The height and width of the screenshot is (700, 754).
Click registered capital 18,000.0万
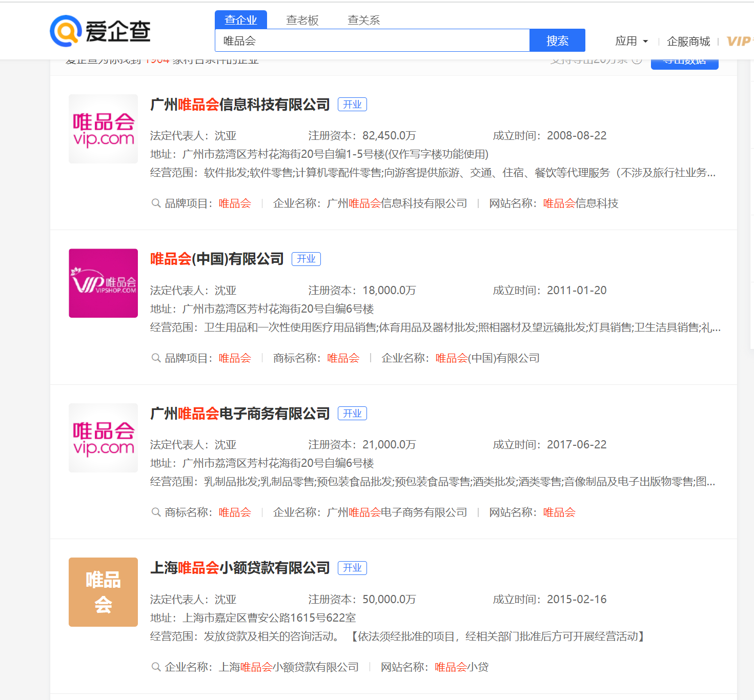coord(389,291)
